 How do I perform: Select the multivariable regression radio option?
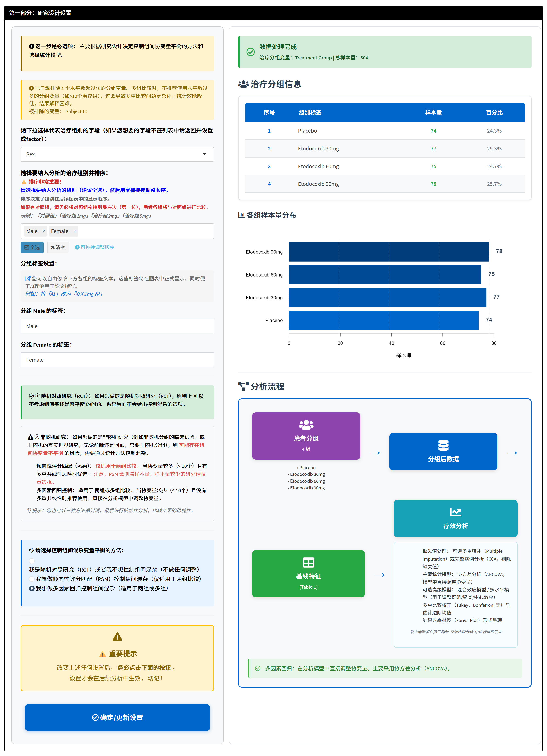tap(32, 588)
